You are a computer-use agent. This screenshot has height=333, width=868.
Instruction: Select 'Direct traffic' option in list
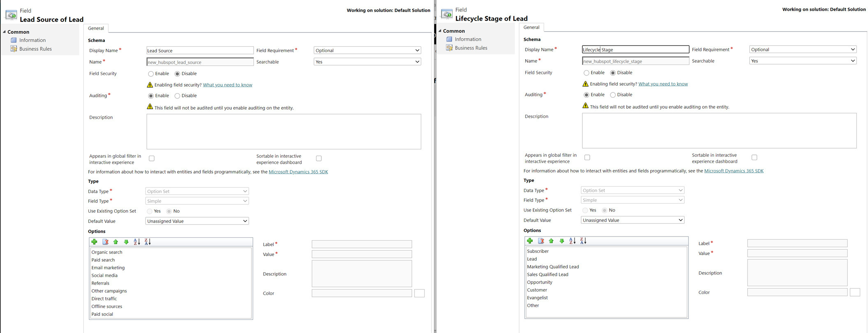[x=104, y=299]
